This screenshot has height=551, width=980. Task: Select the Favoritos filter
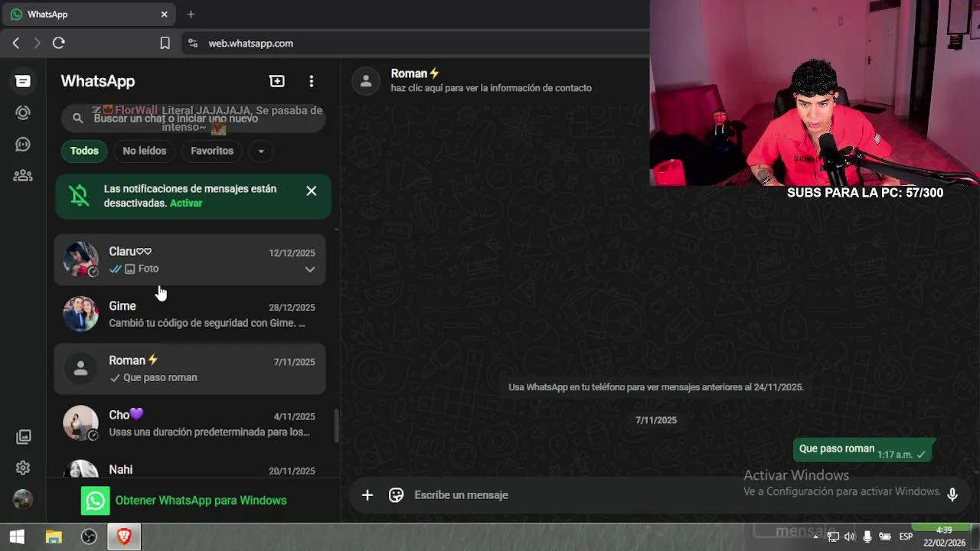[212, 151]
